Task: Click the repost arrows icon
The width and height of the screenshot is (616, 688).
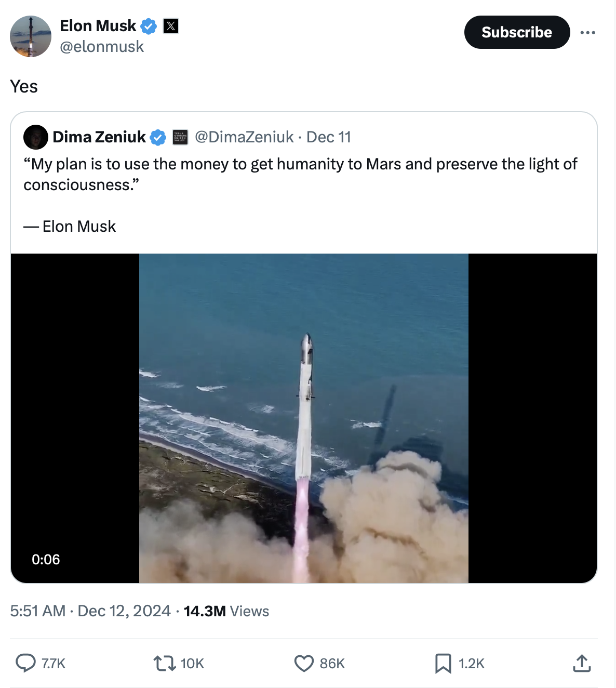Action: 164,663
